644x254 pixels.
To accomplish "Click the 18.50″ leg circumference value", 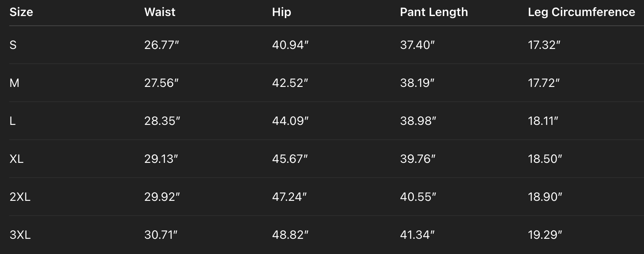I will coord(545,159).
